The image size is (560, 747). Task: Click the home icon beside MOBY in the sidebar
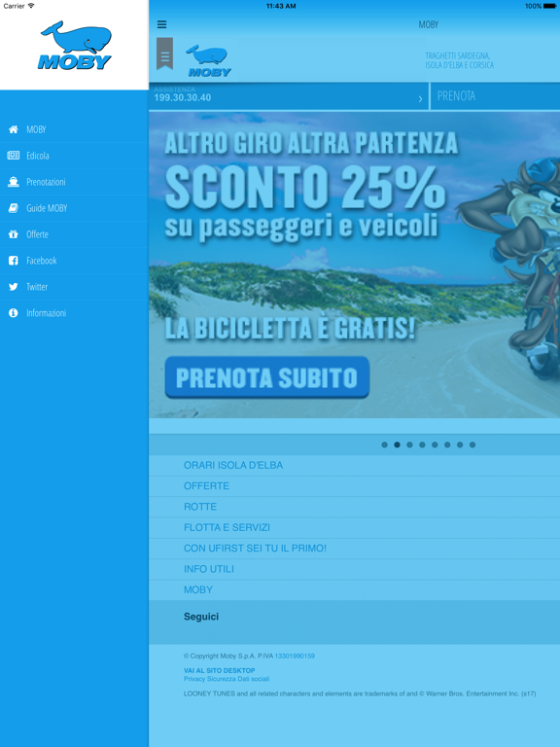tap(14, 129)
